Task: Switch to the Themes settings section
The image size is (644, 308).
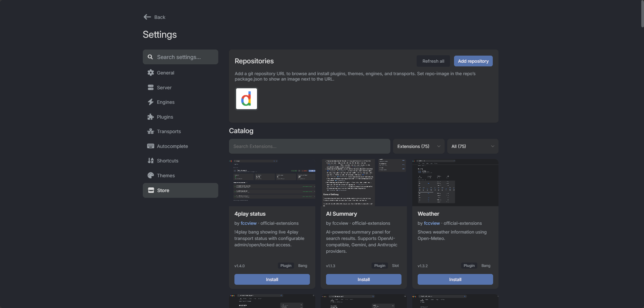Action: pyautogui.click(x=181, y=176)
